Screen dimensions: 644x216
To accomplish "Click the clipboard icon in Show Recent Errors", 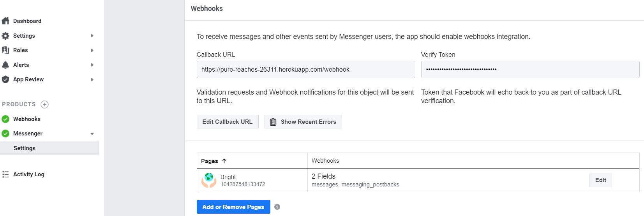I will coord(273,122).
